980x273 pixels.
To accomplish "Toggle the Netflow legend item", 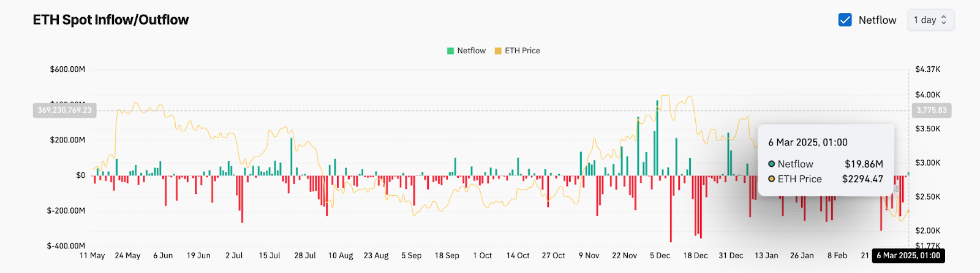I will (x=466, y=51).
